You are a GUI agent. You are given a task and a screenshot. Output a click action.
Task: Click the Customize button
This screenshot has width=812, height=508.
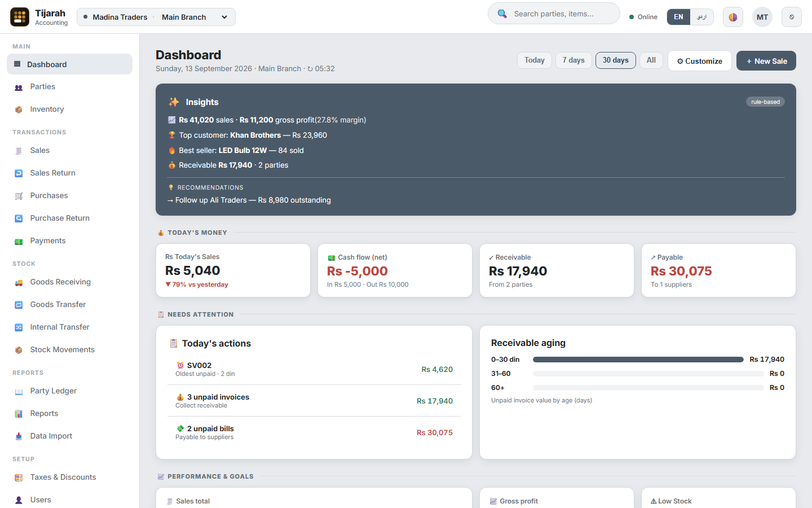click(x=700, y=61)
